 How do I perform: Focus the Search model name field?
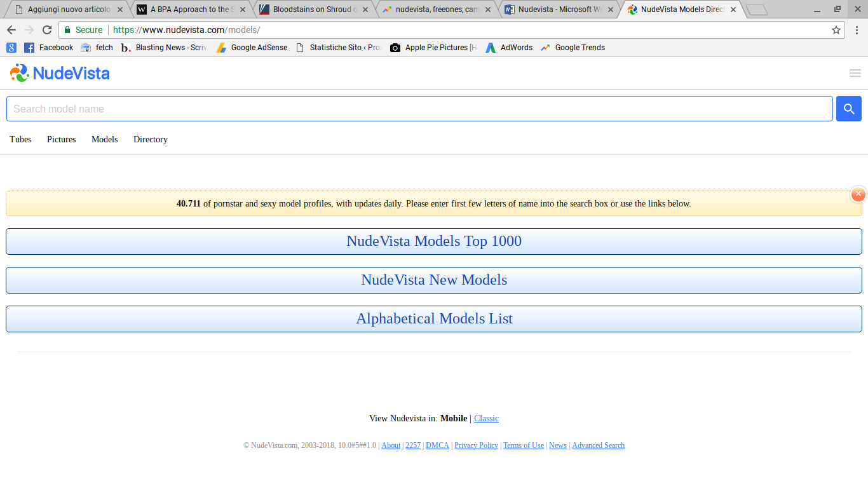(419, 109)
